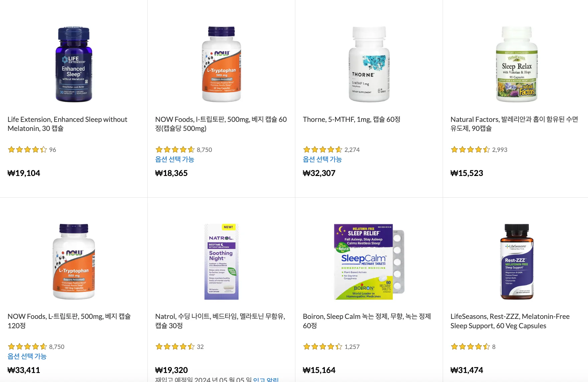
Task: Open Natural Factors 발레리안 수면 유도제 title link
Action: coord(514,124)
